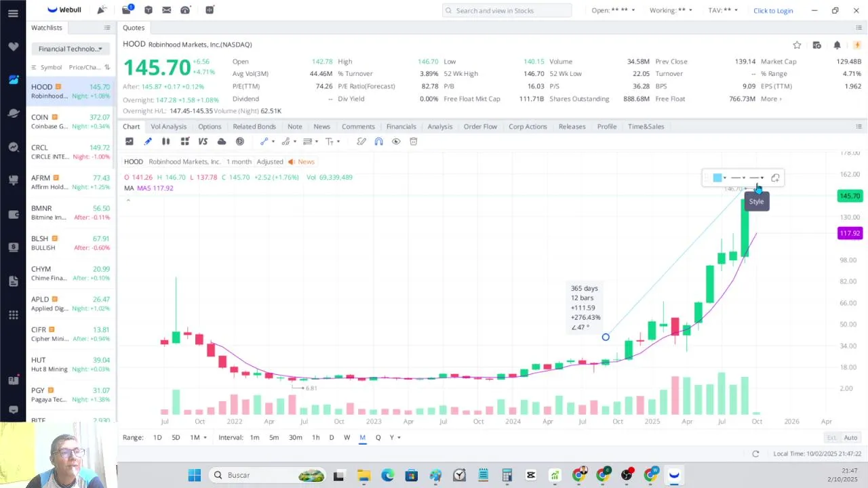The width and height of the screenshot is (868, 488).
Task: Open Windows Start button on taskbar
Action: [195, 475]
